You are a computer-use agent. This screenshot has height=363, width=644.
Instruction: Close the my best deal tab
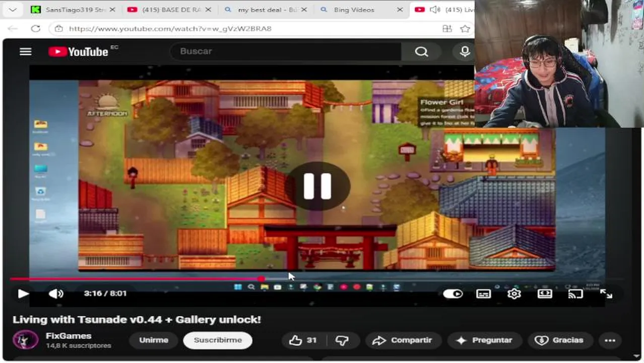tap(304, 10)
